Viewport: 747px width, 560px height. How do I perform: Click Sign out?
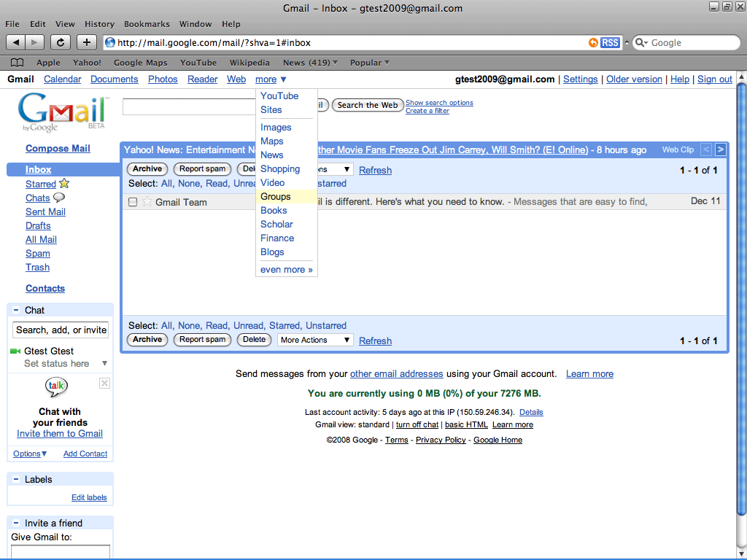tap(715, 79)
